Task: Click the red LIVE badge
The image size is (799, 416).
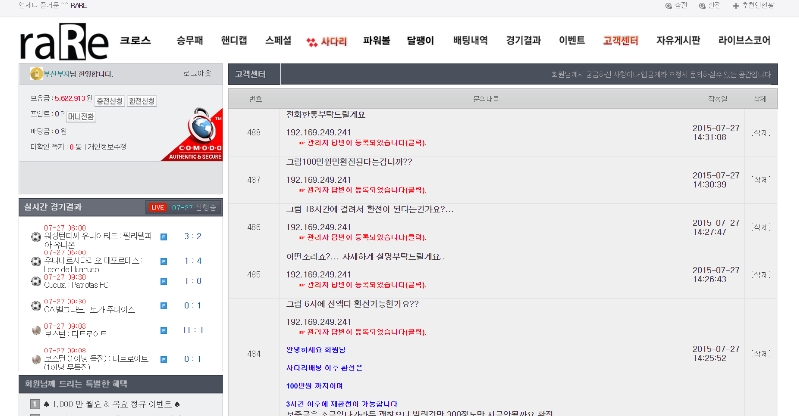Action: [157, 207]
